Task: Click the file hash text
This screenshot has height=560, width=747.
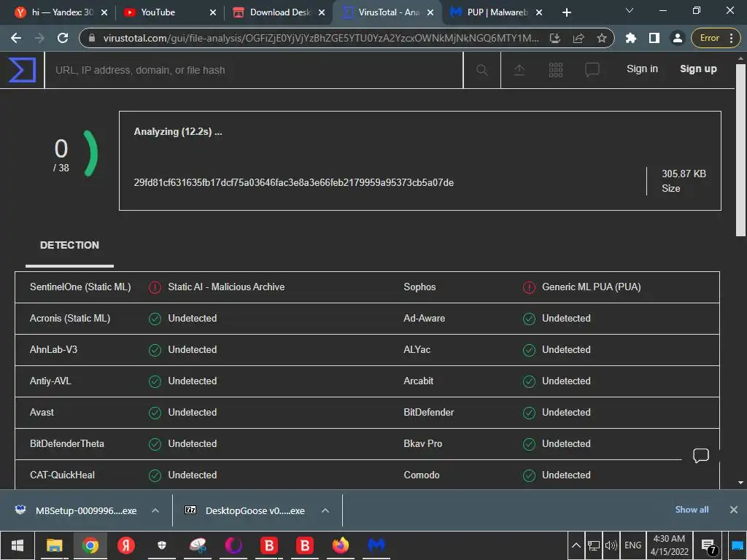Action: coord(293,183)
